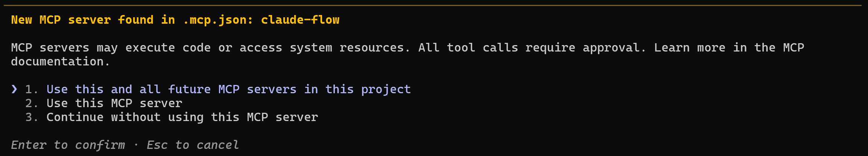Choose the "Use this MCP server" option
Viewport: 868px width, 156px height.
point(114,103)
